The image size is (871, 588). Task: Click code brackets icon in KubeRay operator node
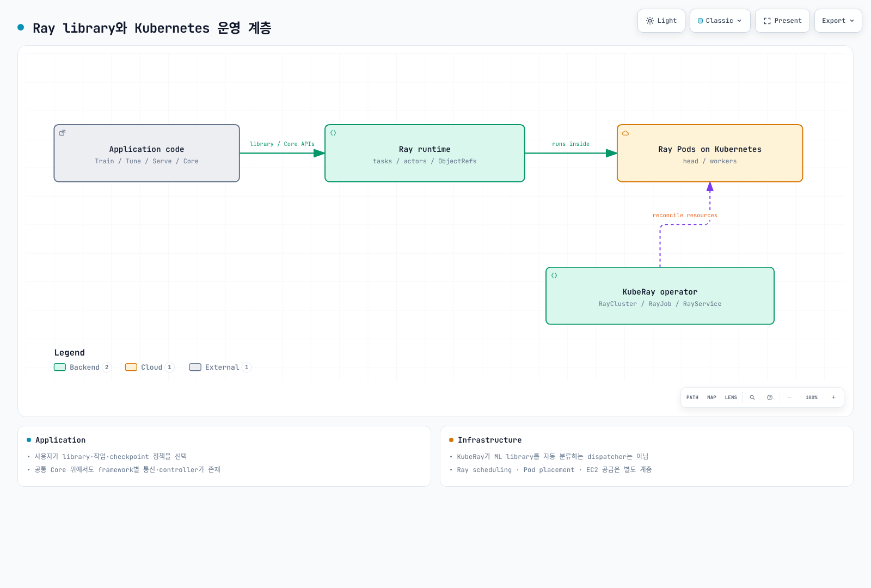554,275
